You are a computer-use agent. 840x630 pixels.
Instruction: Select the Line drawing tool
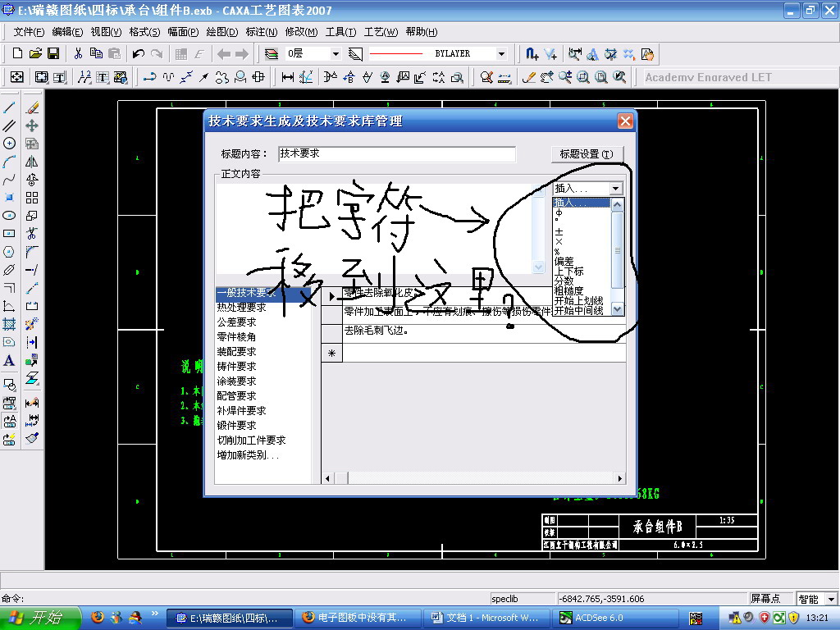pos(9,107)
